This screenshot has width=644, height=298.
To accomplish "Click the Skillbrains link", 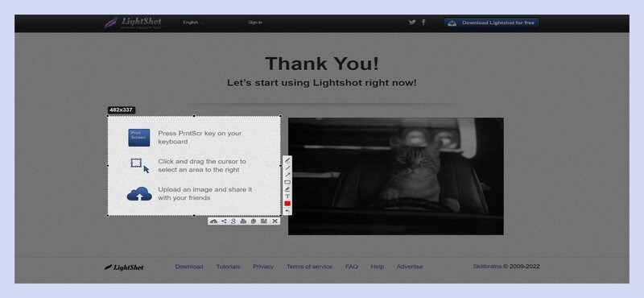I will pyautogui.click(x=487, y=266).
